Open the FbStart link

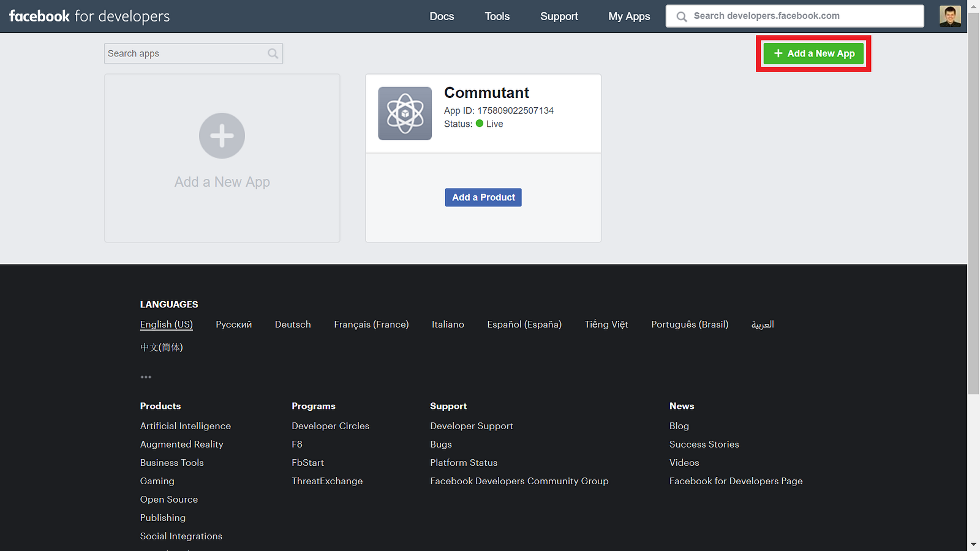pos(307,463)
